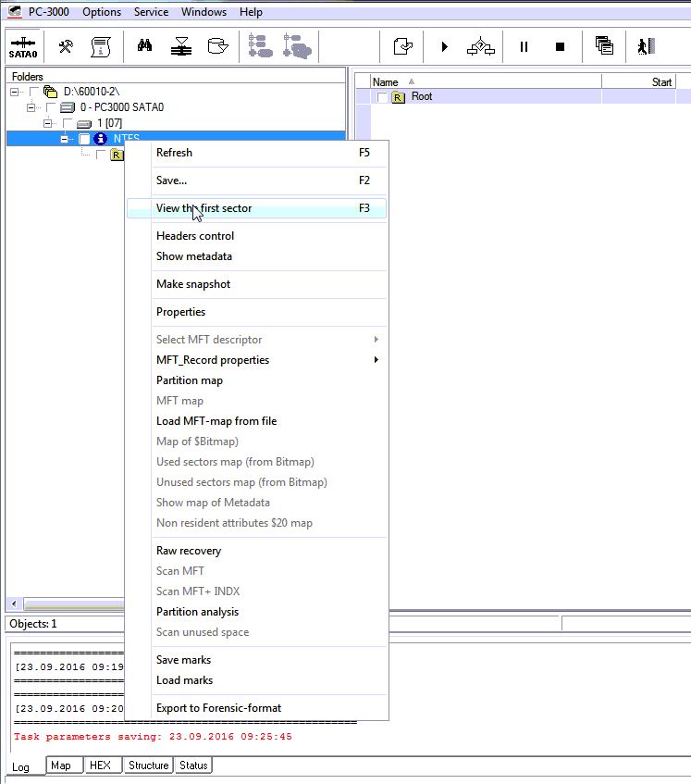Click the folders icon beside D:\60010-2\
The height and width of the screenshot is (784, 691).
coord(50,92)
